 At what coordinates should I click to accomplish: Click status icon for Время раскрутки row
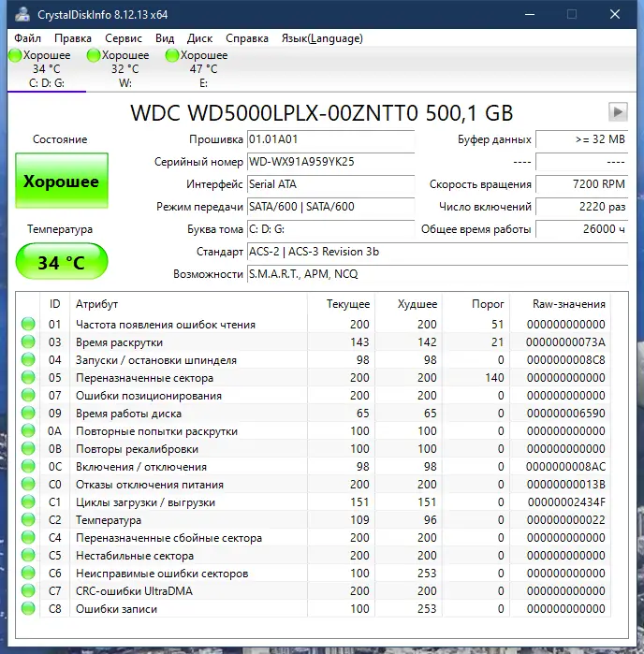[28, 342]
